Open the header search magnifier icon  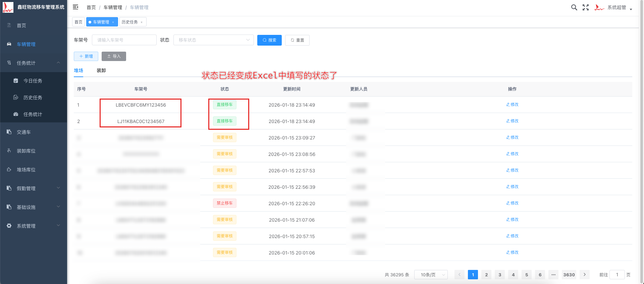[574, 7]
